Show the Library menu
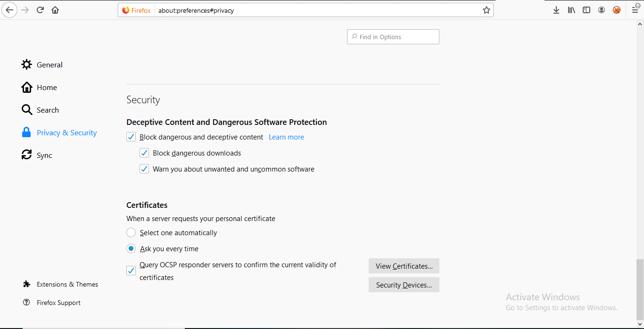Viewport: 644px width, 329px height. 571,10
